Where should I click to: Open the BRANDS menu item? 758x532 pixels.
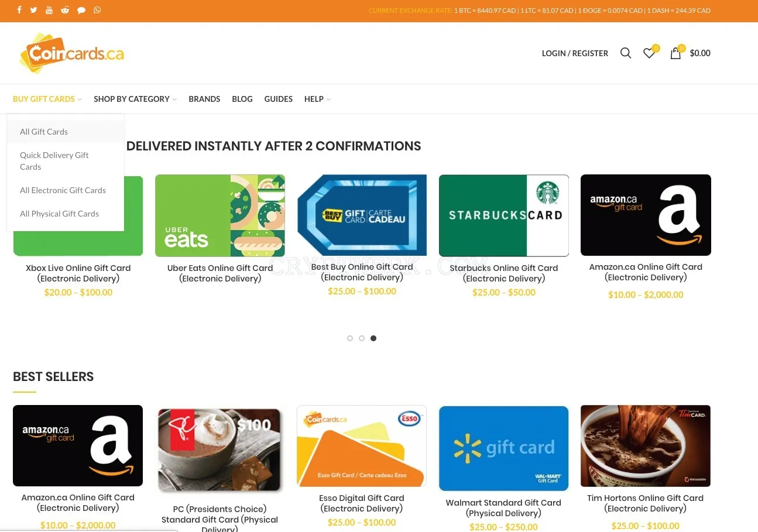click(x=204, y=99)
